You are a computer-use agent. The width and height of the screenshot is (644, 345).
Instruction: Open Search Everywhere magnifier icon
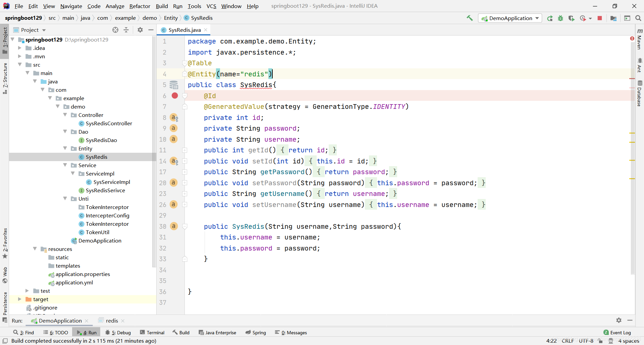point(638,18)
